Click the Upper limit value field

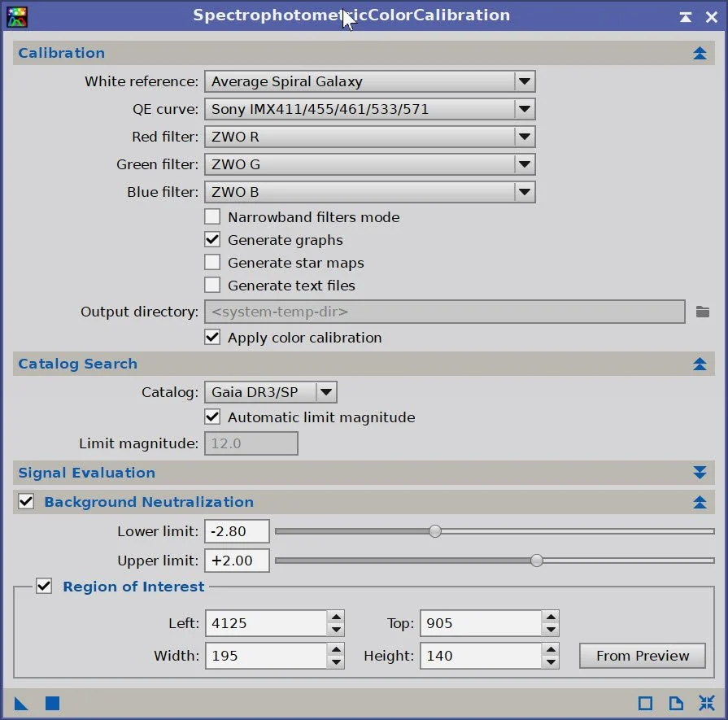237,561
